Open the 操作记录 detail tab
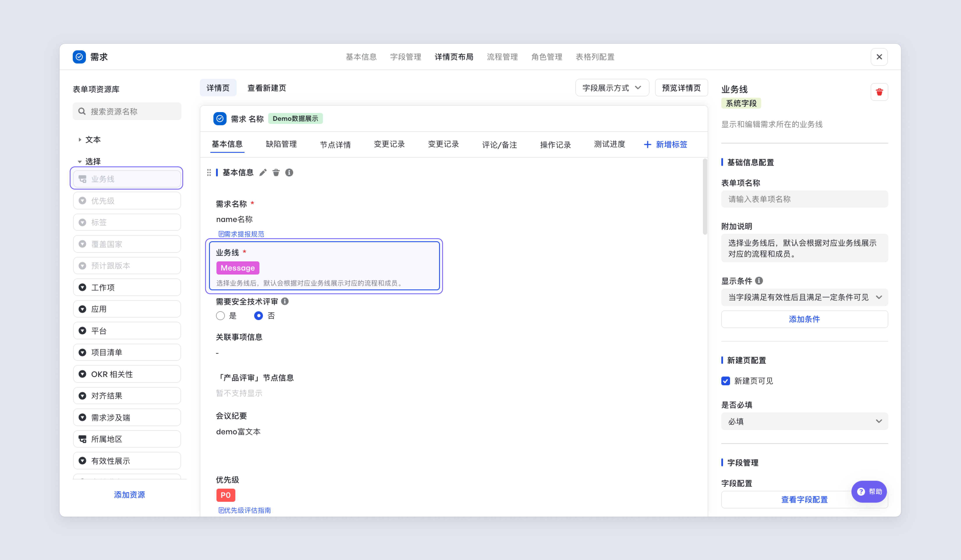This screenshot has width=961, height=560. click(x=555, y=144)
